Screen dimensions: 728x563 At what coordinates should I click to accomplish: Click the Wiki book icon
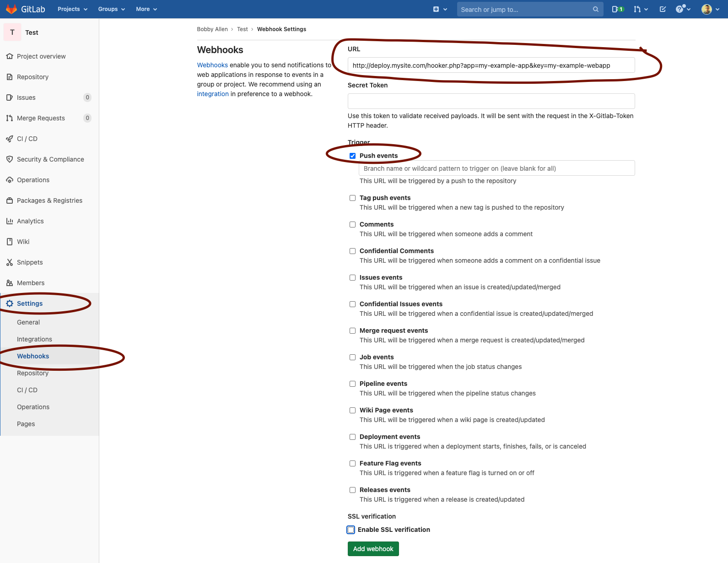10,242
